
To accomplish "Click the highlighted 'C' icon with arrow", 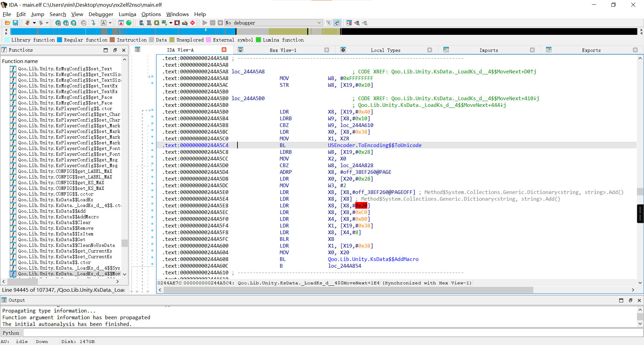I will click(x=337, y=23).
